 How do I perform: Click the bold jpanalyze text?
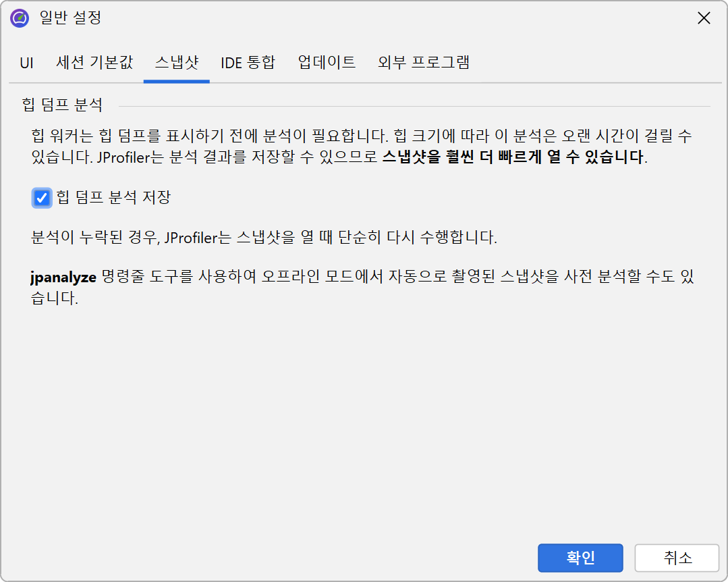[63, 277]
